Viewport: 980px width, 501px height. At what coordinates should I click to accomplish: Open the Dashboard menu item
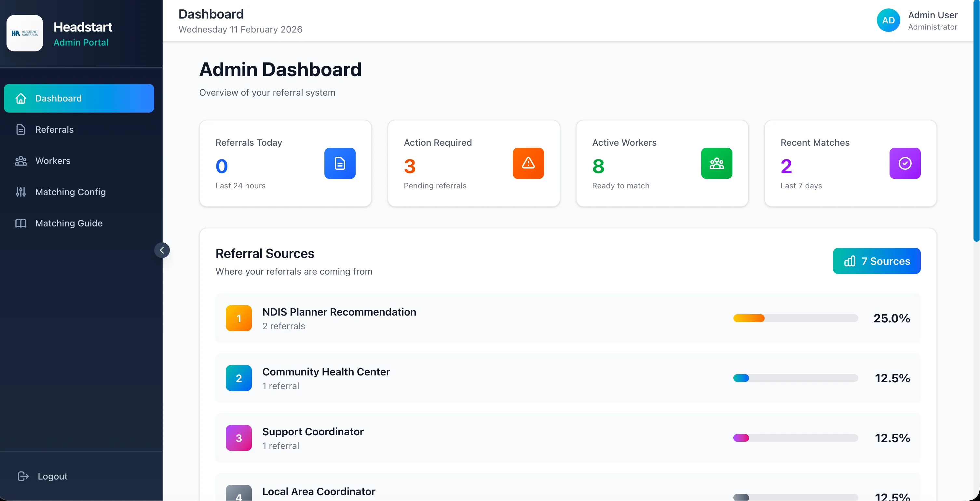coord(79,98)
